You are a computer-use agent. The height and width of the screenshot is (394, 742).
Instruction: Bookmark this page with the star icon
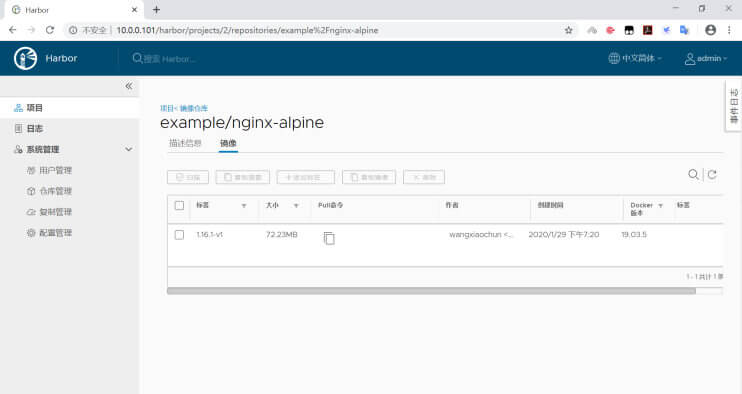569,30
